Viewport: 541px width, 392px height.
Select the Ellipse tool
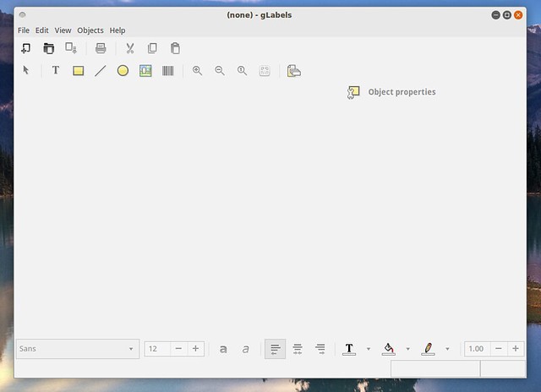[x=123, y=71]
